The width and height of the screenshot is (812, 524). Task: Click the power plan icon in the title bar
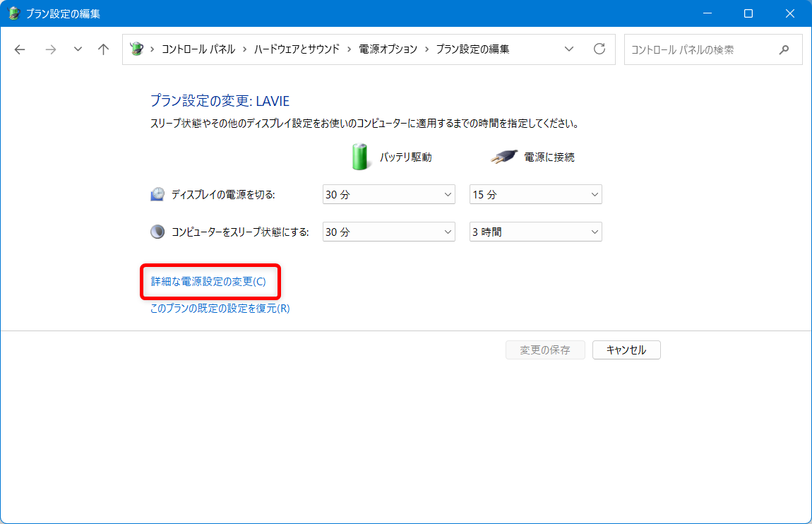point(13,13)
